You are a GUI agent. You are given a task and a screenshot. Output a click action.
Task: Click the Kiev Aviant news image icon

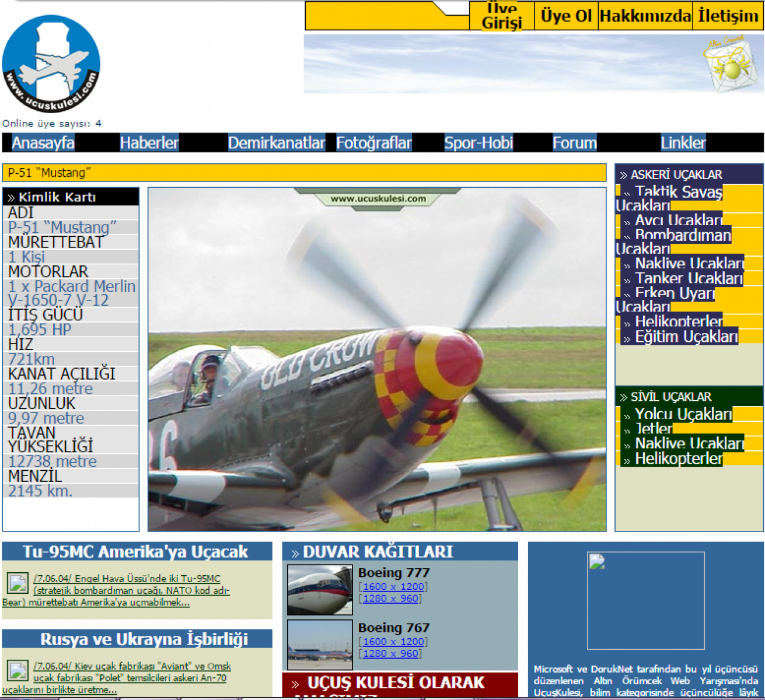18,670
